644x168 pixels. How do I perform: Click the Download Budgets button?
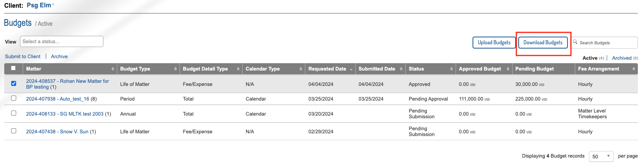click(x=543, y=42)
